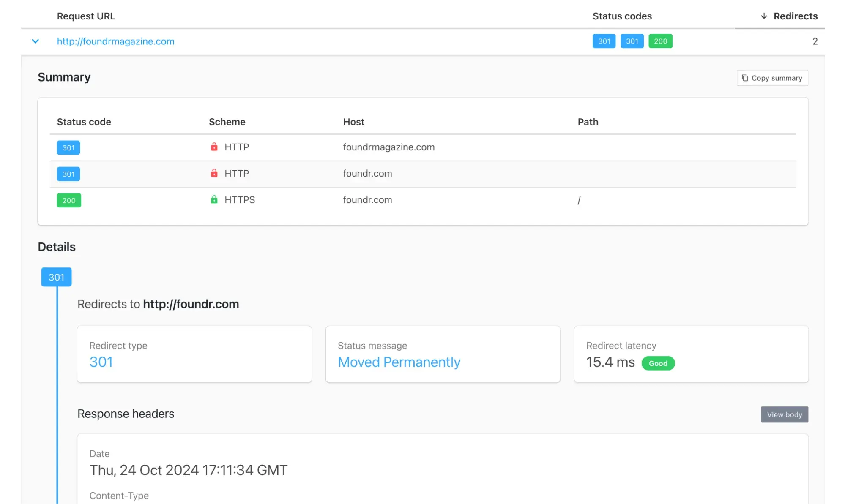Collapse the foundrmagazine.com row chevron

click(36, 41)
